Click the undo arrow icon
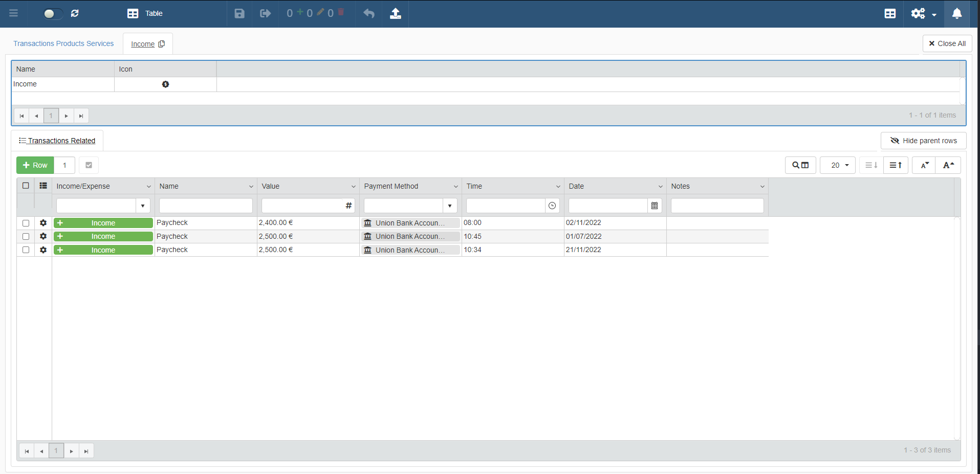Image resolution: width=980 pixels, height=474 pixels. pos(369,13)
